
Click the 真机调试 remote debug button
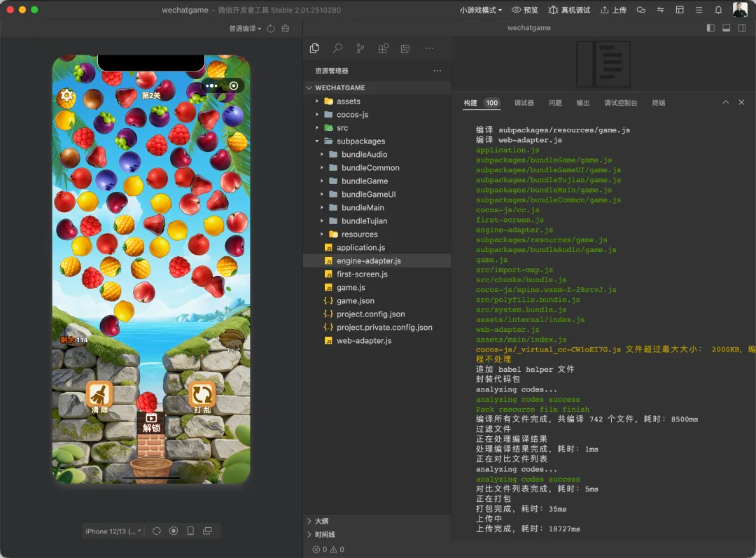click(x=569, y=10)
